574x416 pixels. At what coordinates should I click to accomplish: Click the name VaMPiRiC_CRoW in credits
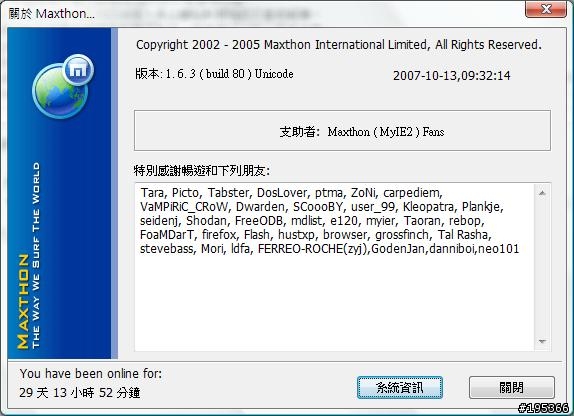point(184,207)
